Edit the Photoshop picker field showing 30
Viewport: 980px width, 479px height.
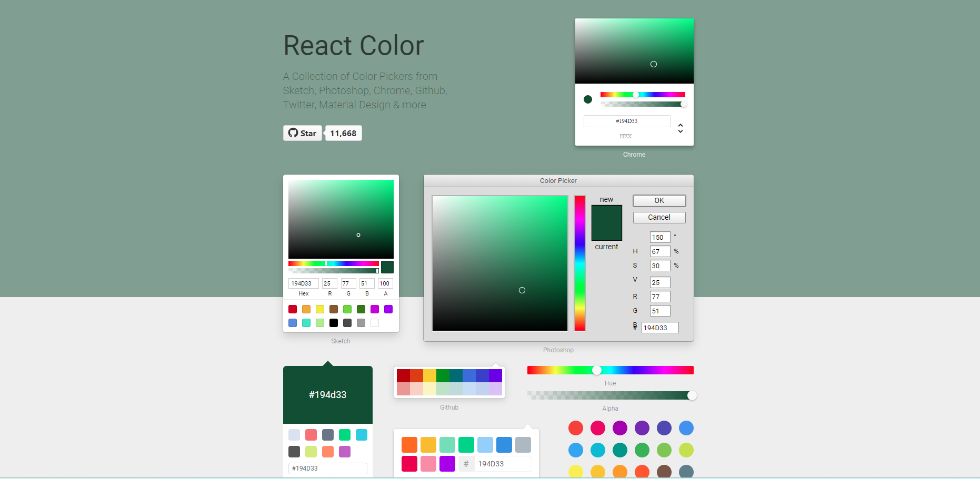[x=660, y=266]
